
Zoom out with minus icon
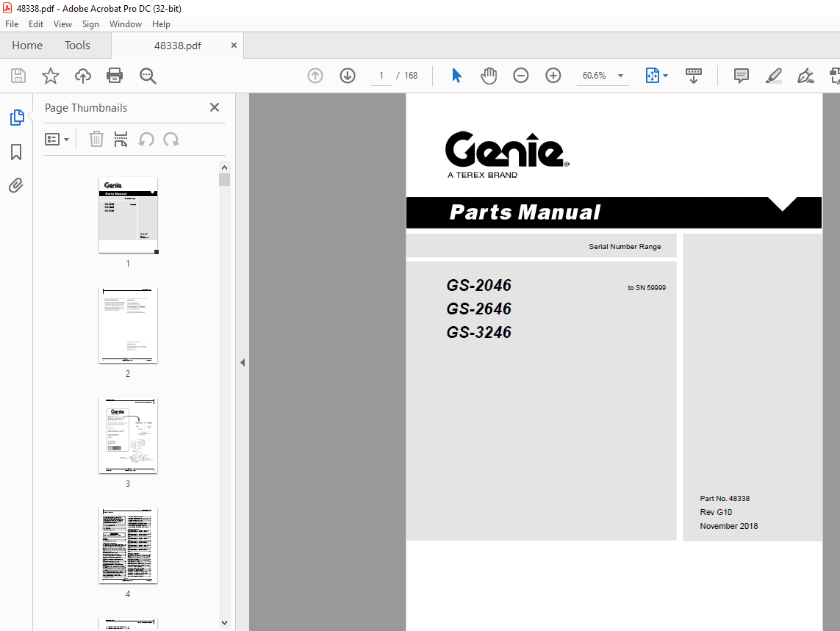pyautogui.click(x=521, y=76)
